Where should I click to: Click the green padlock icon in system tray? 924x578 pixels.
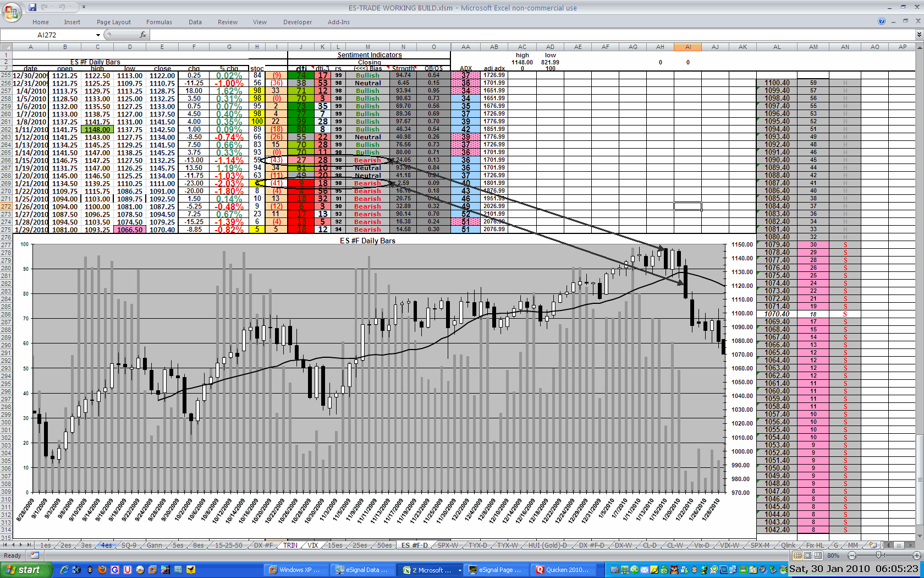coord(664,570)
